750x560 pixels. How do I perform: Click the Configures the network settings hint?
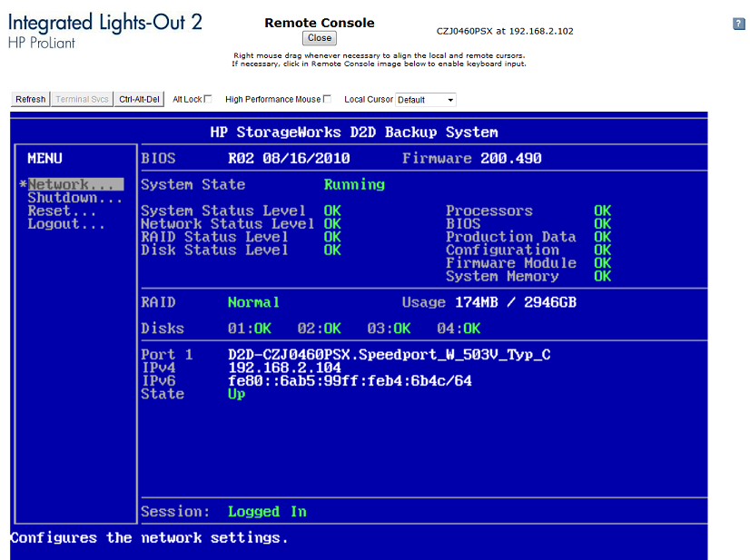(149, 538)
